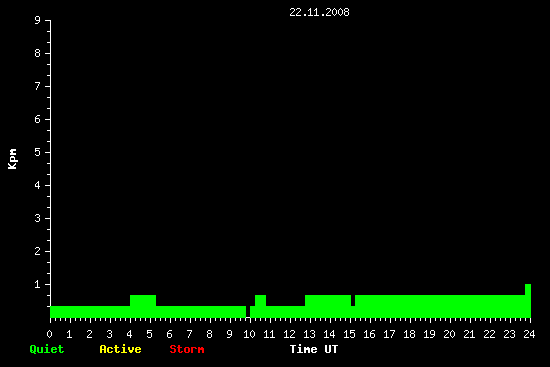The image size is (550, 367).
Task: Click hour 0 on the time axis
Action: click(x=49, y=334)
